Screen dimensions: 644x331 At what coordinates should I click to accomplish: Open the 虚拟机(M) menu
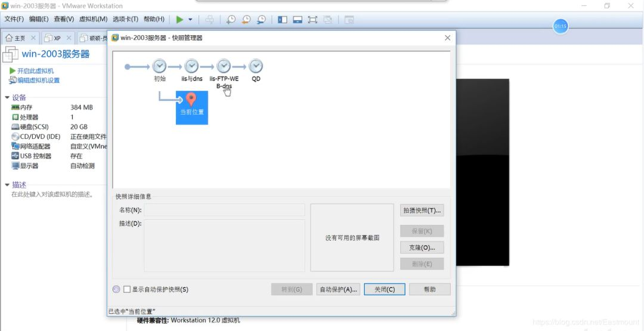93,19
